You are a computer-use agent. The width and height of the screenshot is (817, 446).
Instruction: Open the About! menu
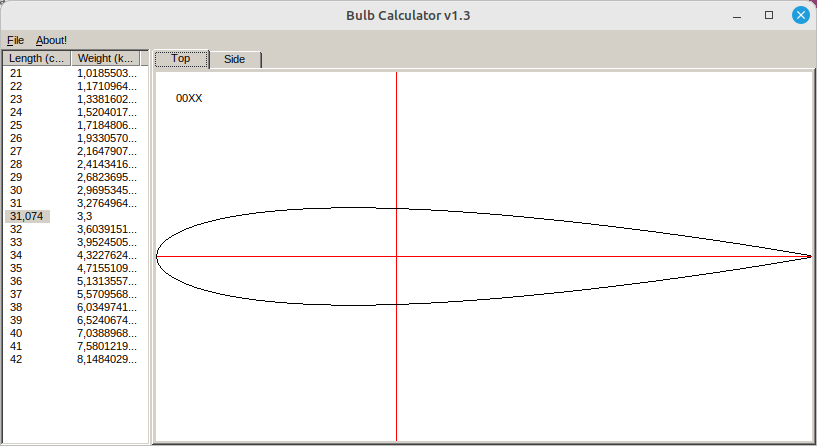tap(51, 40)
